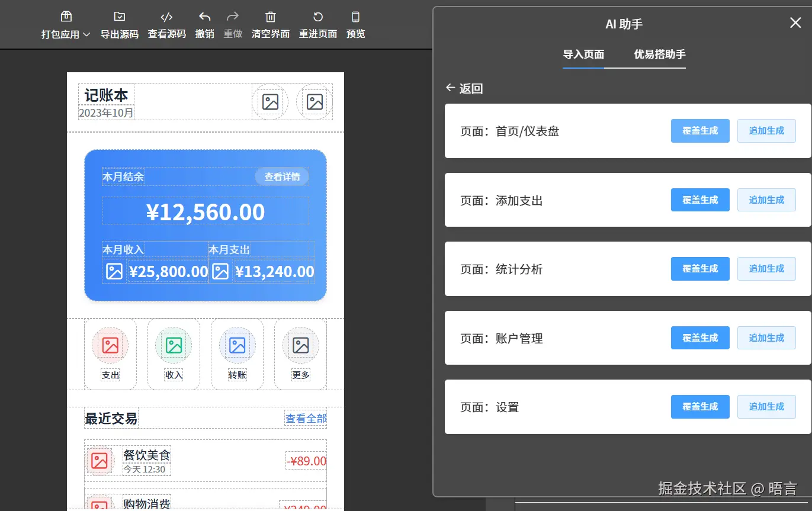Viewport: 812px width, 511px height.
Task: Click 追加生成 for 账户管理
Action: [766, 338]
